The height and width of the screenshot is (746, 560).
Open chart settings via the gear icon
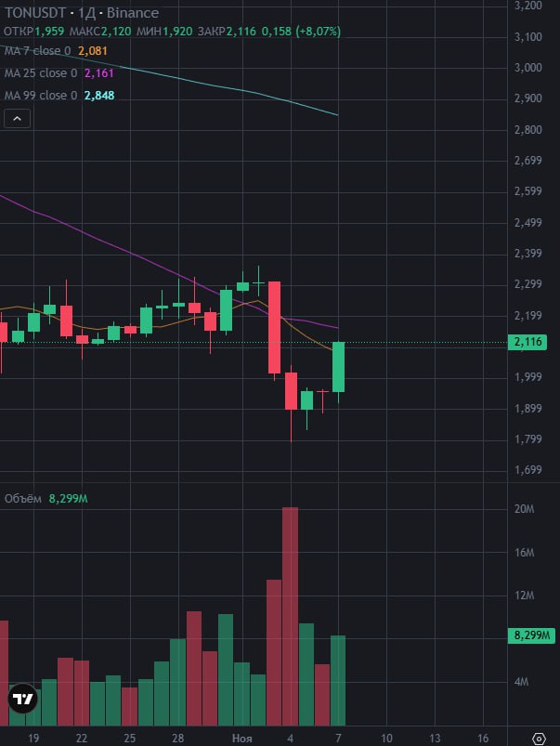(x=539, y=738)
